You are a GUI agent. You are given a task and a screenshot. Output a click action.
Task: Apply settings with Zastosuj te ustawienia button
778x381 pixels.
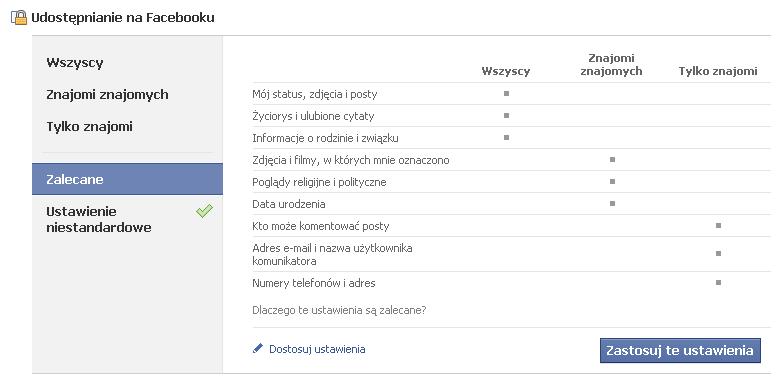point(680,350)
